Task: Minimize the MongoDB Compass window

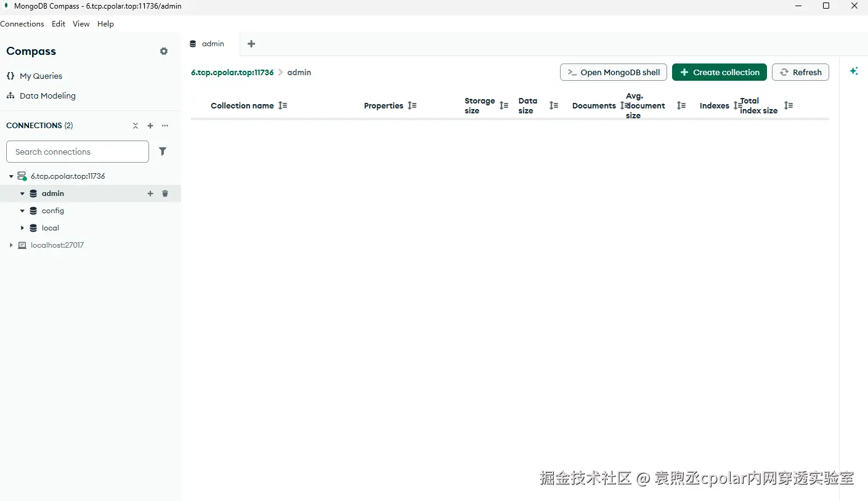Action: (x=799, y=6)
